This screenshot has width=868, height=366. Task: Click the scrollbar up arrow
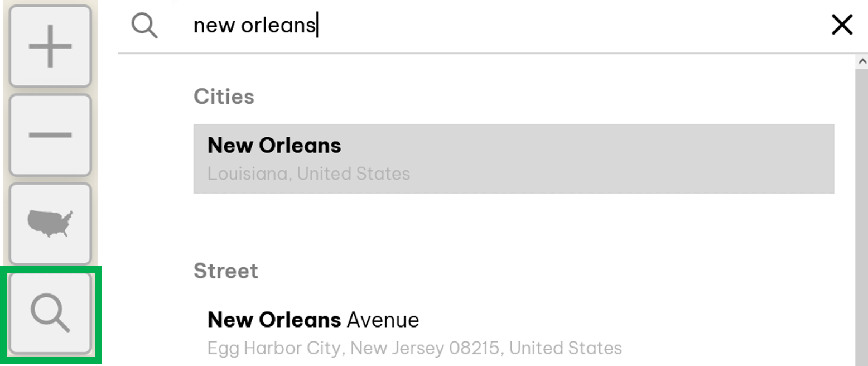click(x=862, y=61)
